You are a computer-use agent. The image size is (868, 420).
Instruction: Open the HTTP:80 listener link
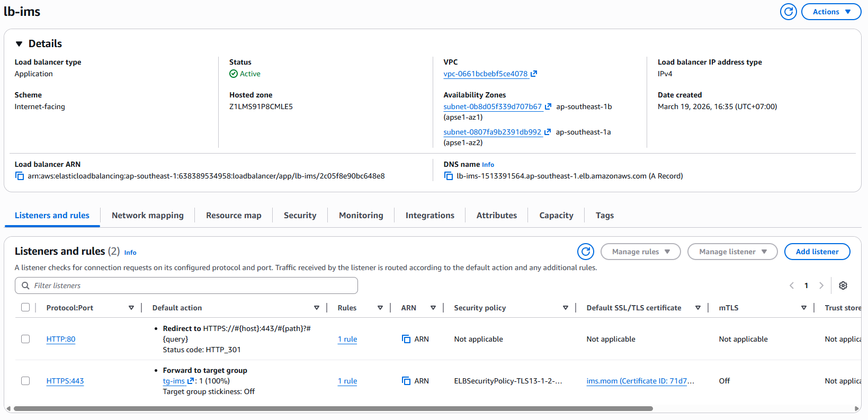tap(61, 339)
